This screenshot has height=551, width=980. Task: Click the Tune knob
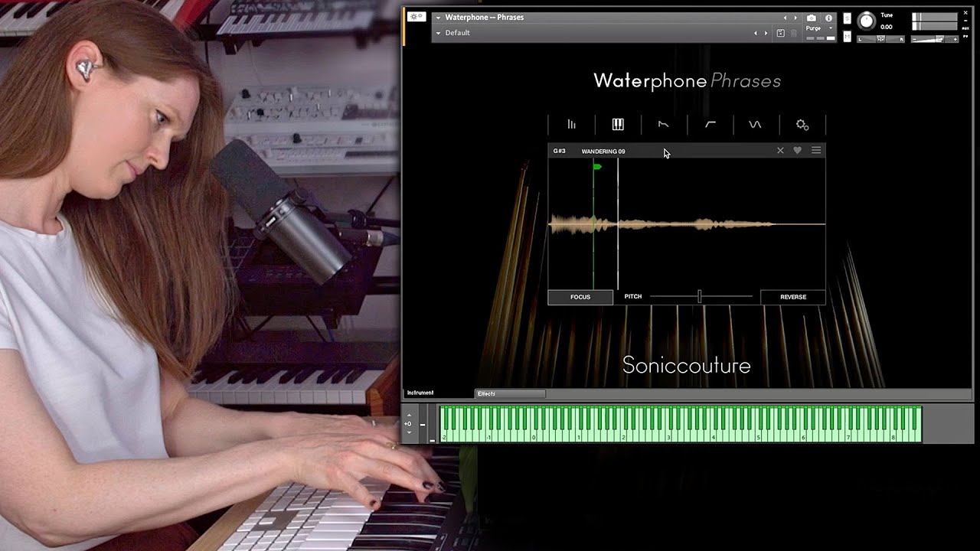tap(866, 21)
